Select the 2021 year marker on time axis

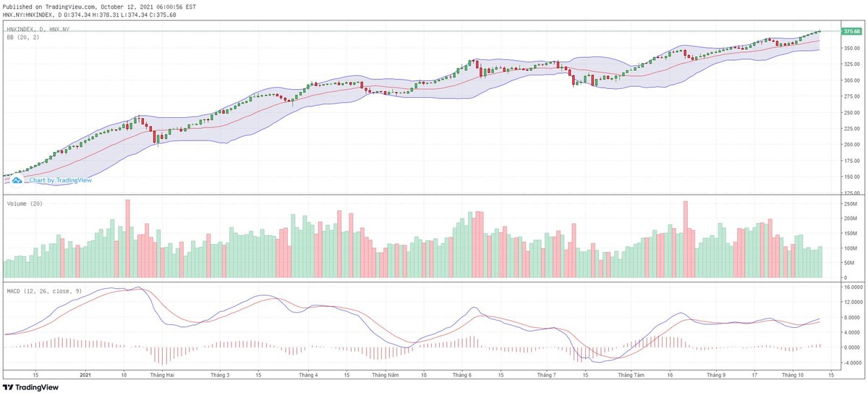85,375
